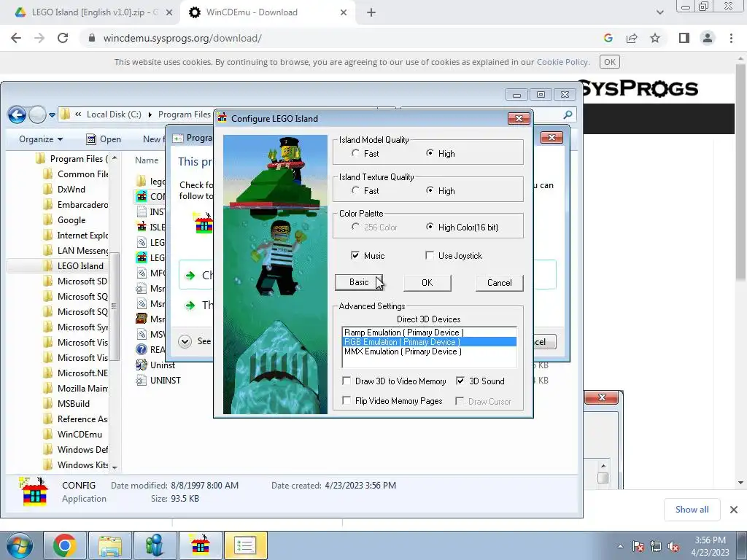Switch to the WinCDEmu Download tab
The width and height of the screenshot is (747, 560).
click(x=267, y=12)
